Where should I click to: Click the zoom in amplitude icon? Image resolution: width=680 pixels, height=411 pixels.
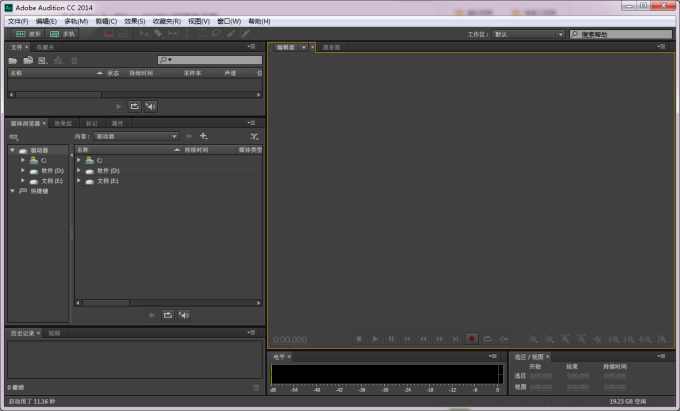coord(533,339)
